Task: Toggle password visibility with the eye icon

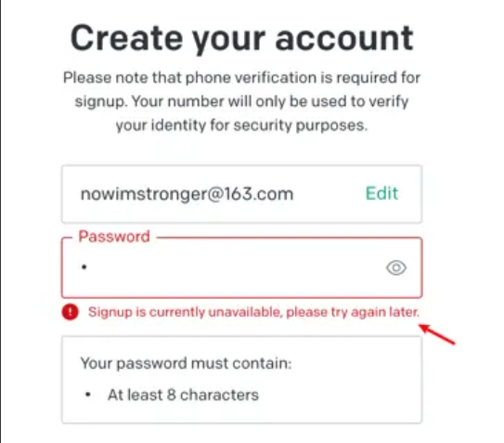Action: pyautogui.click(x=396, y=267)
